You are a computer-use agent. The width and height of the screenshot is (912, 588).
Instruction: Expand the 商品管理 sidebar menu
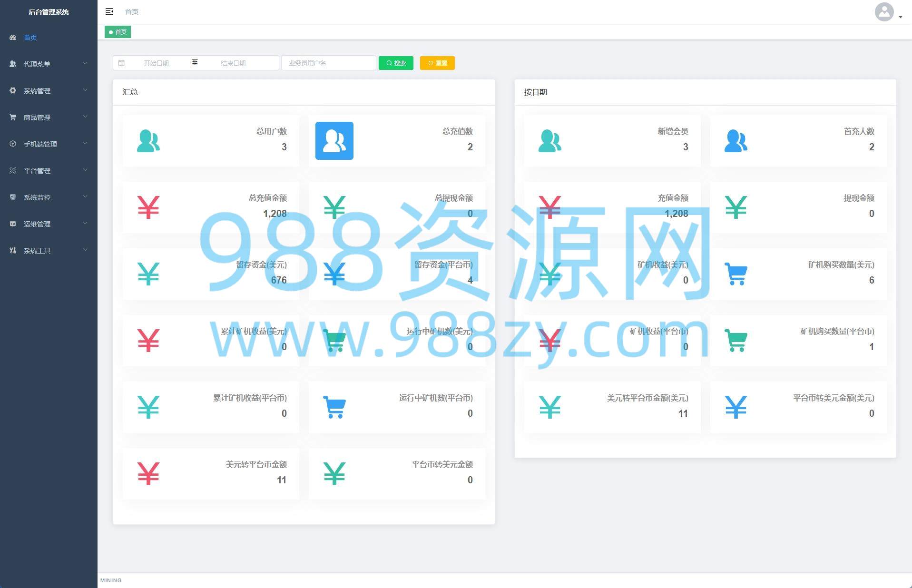(x=49, y=117)
